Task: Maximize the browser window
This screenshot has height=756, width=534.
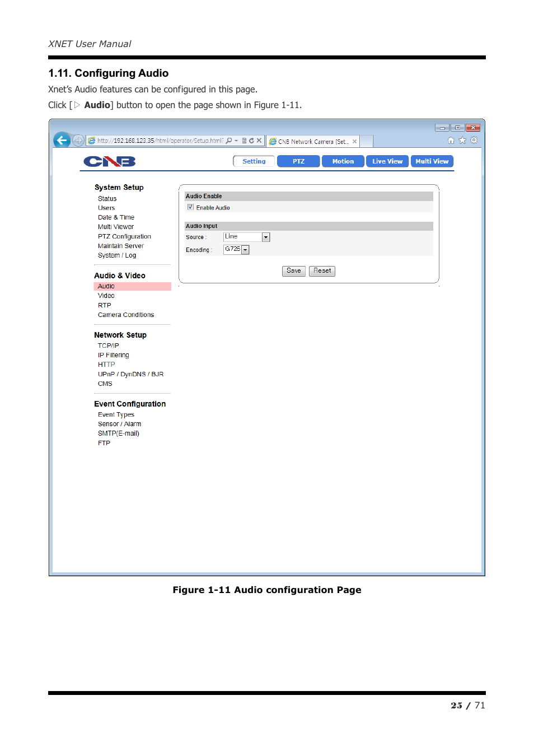Action: [x=457, y=128]
